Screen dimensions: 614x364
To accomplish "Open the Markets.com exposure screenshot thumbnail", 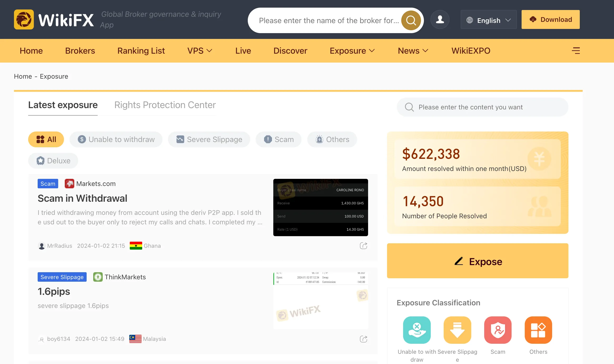I will (x=321, y=208).
